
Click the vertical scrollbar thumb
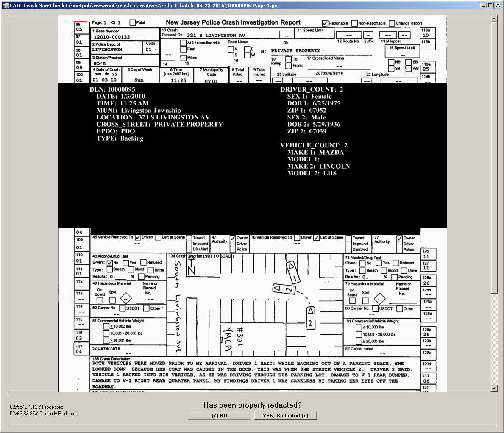click(494, 157)
